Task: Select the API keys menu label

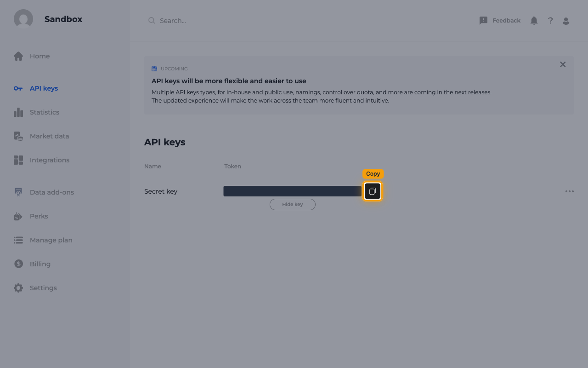Action: (x=44, y=88)
